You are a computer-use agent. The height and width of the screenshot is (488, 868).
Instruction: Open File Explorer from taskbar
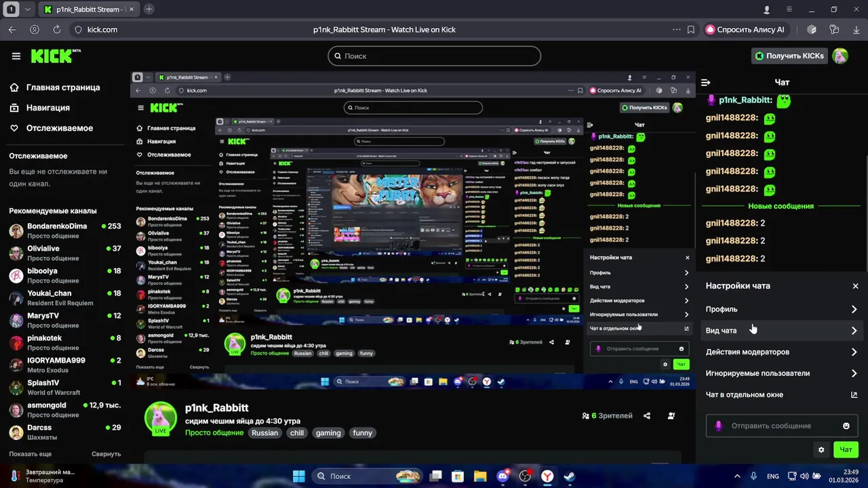(480, 476)
